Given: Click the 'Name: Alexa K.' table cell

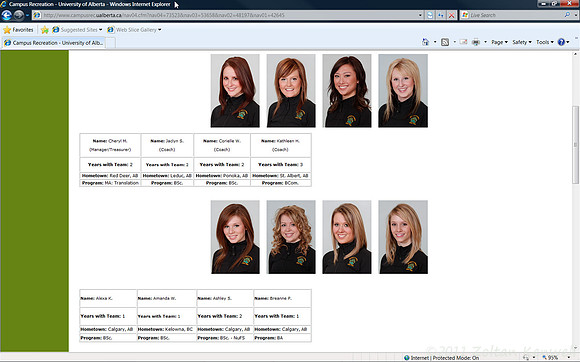Looking at the screenshot, I should (108, 298).
